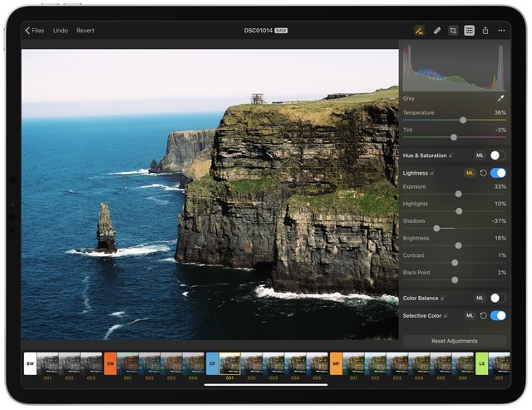Expand the BW preset group
This screenshot has height=410, width=532.
[x=30, y=363]
